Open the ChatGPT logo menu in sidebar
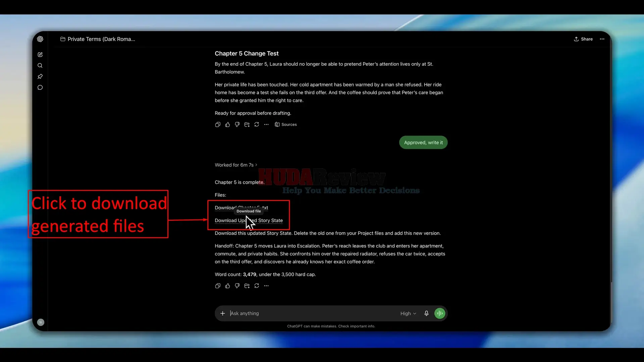 (40, 39)
